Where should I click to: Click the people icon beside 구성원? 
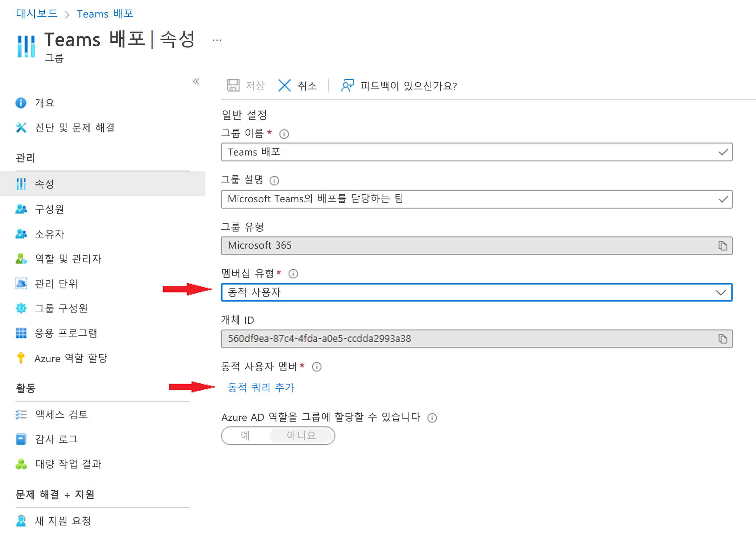(21, 209)
